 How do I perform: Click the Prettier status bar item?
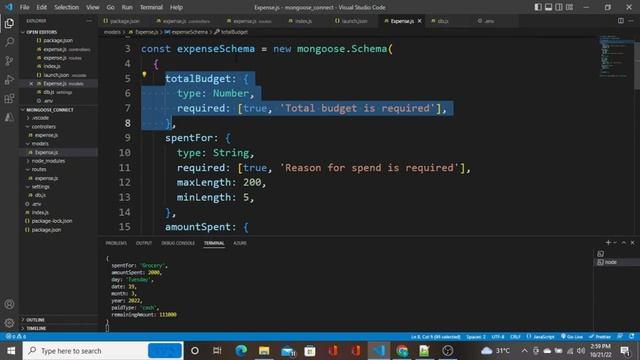coord(600,337)
